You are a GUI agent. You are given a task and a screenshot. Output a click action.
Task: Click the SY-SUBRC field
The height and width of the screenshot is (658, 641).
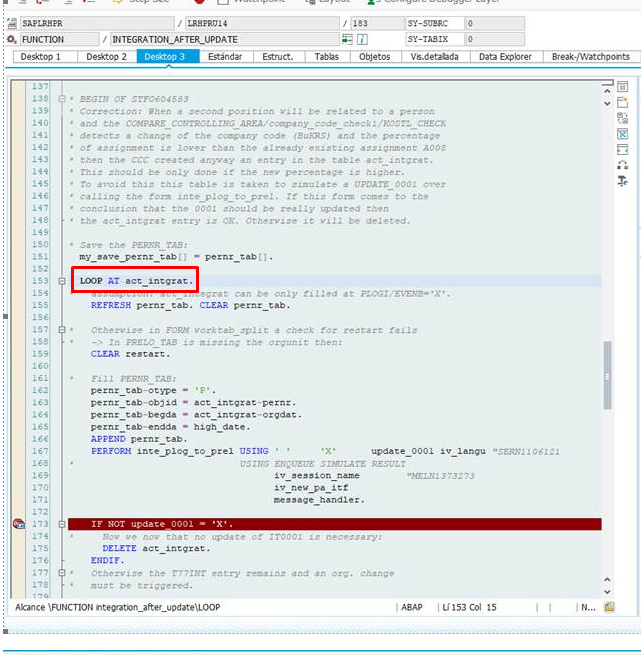434,24
